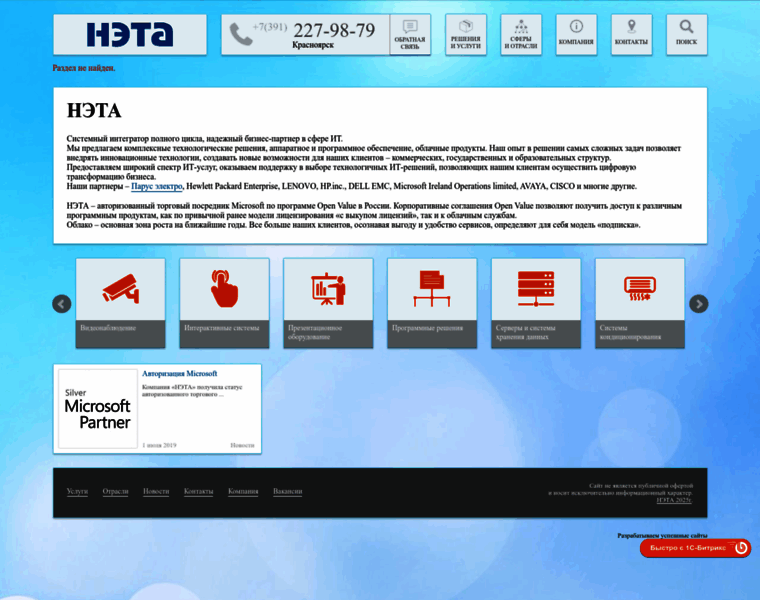Open the Сферы и отрасли menu
The image size is (760, 600).
pos(521,34)
